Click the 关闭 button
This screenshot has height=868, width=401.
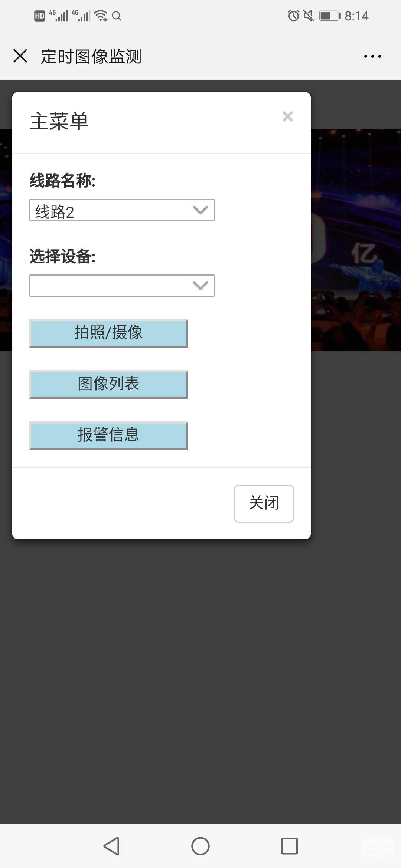click(x=264, y=504)
